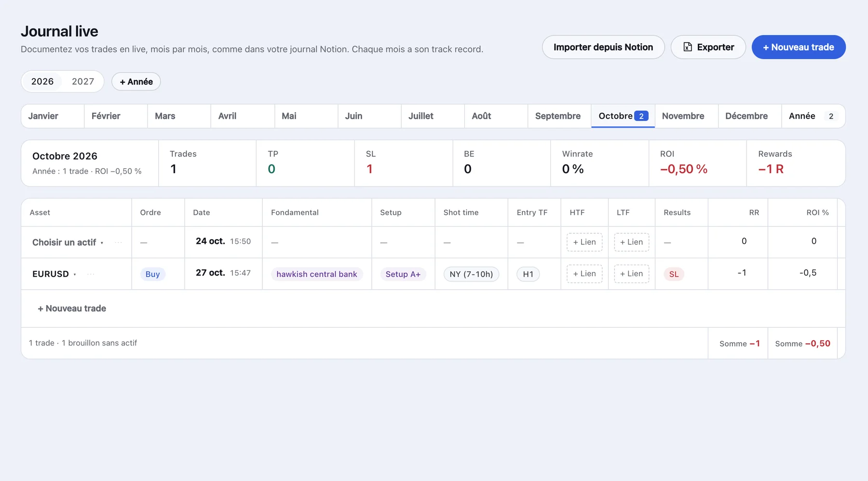
Task: Add HTF link on the EURUSD row
Action: [584, 274]
